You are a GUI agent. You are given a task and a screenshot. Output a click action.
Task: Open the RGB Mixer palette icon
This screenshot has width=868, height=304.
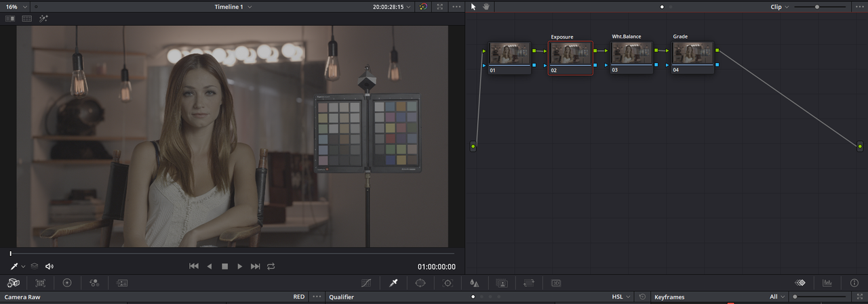94,282
